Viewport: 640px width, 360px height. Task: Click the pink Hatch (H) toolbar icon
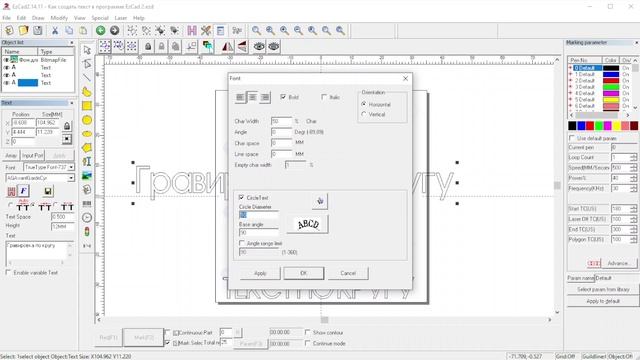tap(192, 30)
